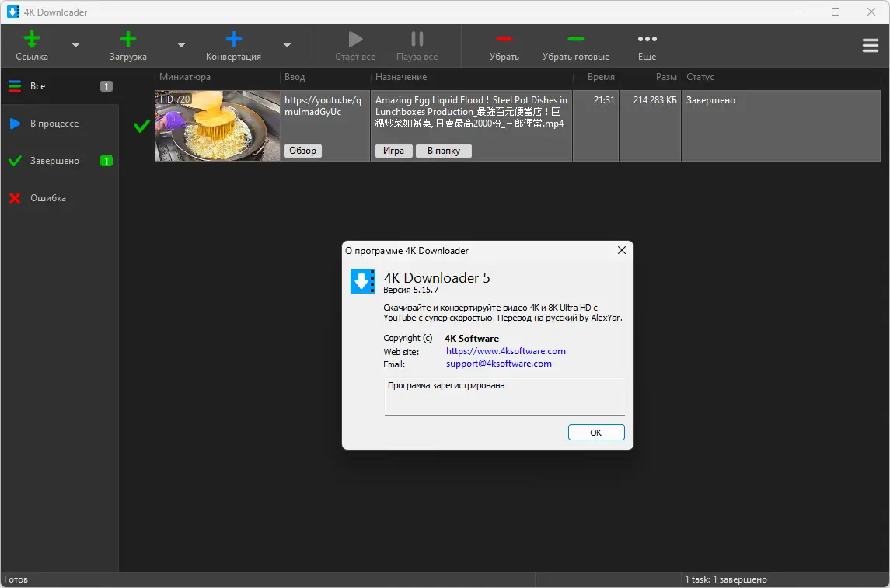Click the 4K Downloader logo in About dialog
This screenshot has width=890, height=588.
pos(363,281)
